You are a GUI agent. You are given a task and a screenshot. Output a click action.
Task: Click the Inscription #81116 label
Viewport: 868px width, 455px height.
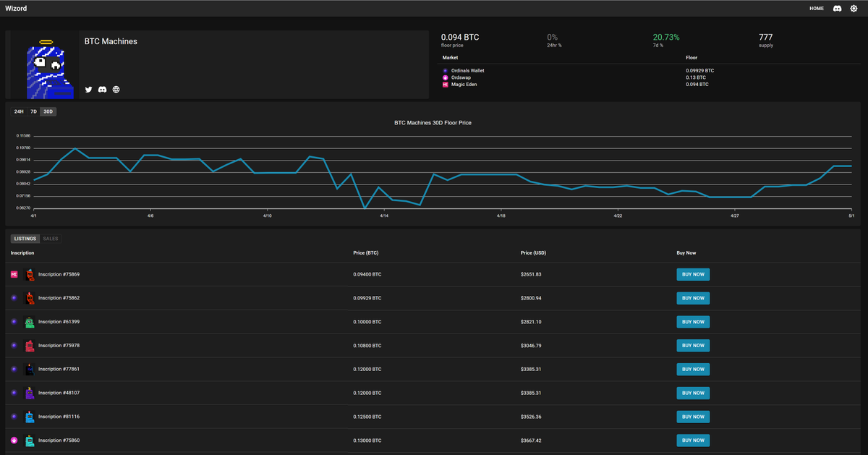[x=59, y=417]
